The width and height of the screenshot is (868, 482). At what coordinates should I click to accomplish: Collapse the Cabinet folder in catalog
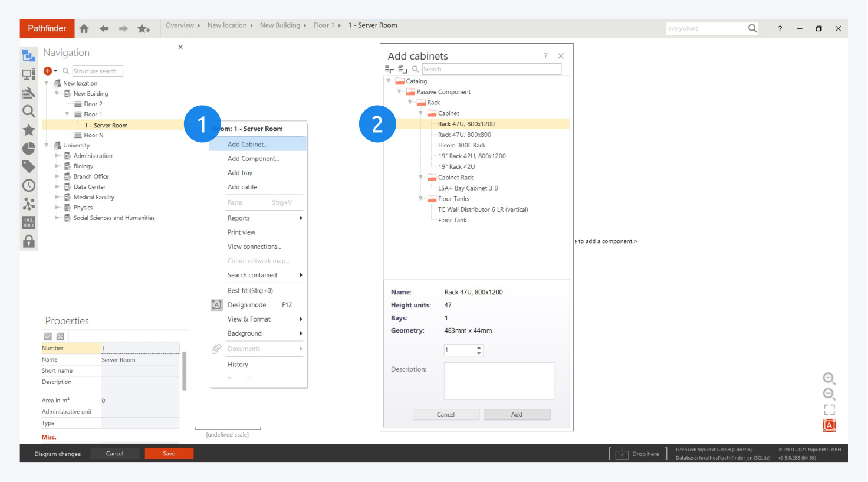(421, 113)
